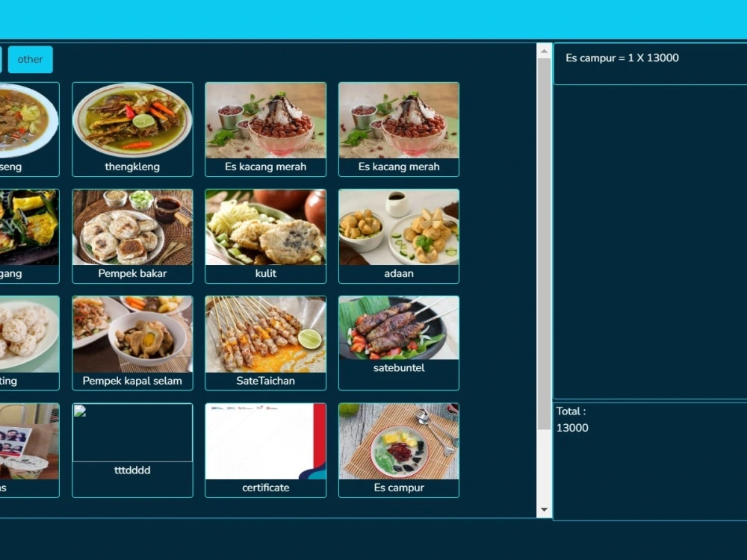Click the total amount 13000
747x560 pixels.
click(x=572, y=428)
